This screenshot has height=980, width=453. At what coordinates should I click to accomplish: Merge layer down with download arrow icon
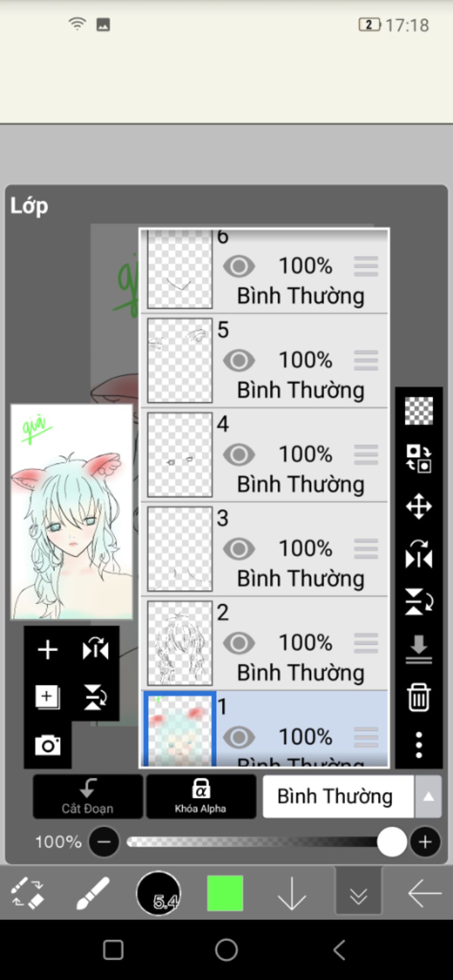click(418, 649)
